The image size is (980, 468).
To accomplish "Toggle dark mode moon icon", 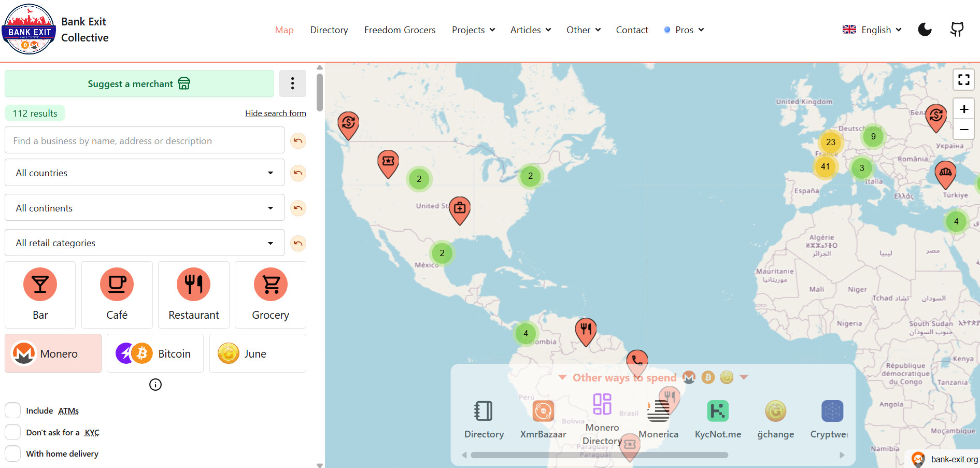I will pyautogui.click(x=925, y=30).
